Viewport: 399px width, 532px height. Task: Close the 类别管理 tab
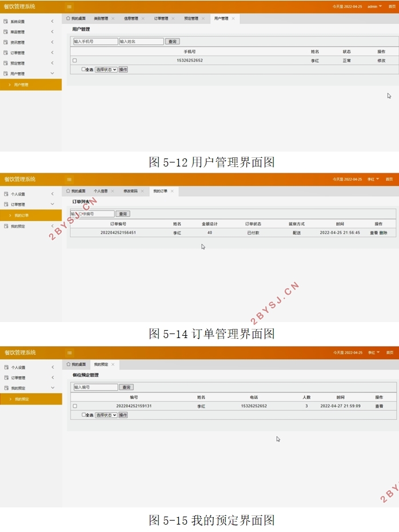click(x=113, y=18)
